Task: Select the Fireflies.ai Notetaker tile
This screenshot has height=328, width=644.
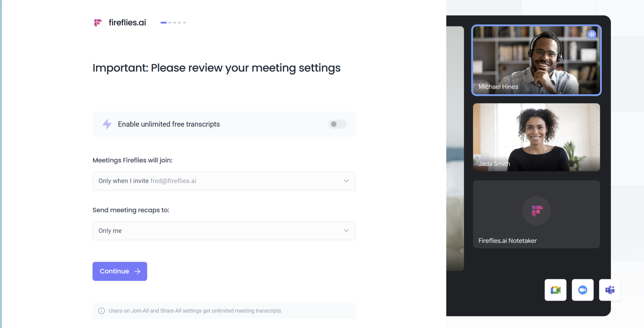Action: pyautogui.click(x=536, y=214)
